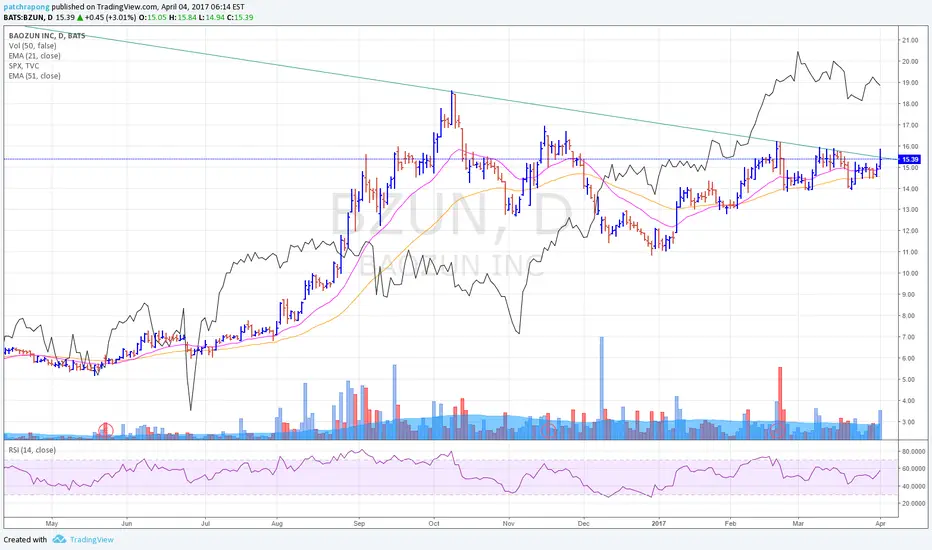The height and width of the screenshot is (550, 932).
Task: Select the EMA (51, close) indicator label
Action: tap(34, 76)
